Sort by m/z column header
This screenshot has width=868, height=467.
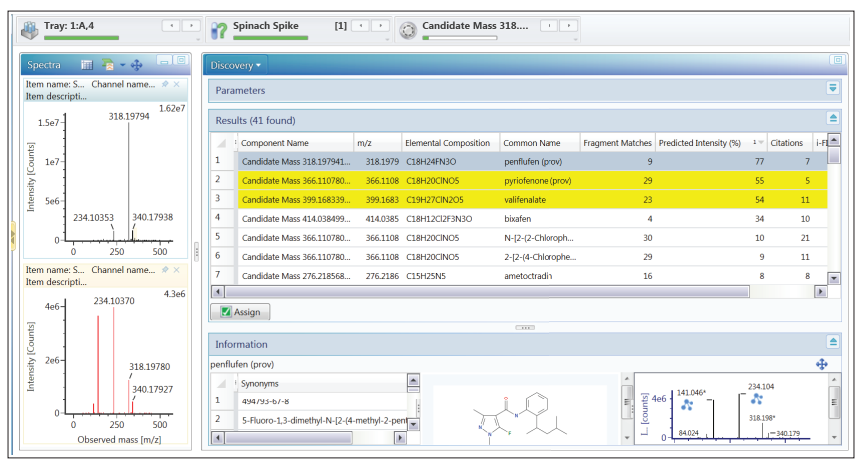pos(377,143)
